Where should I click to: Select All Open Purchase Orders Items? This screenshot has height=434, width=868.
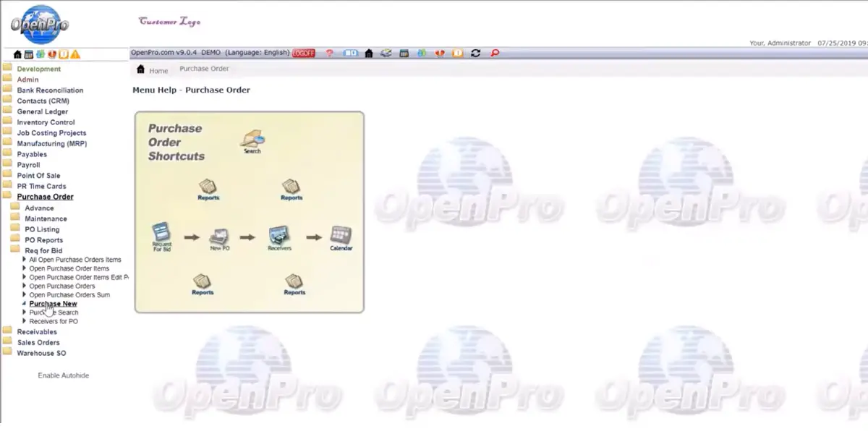[75, 260]
